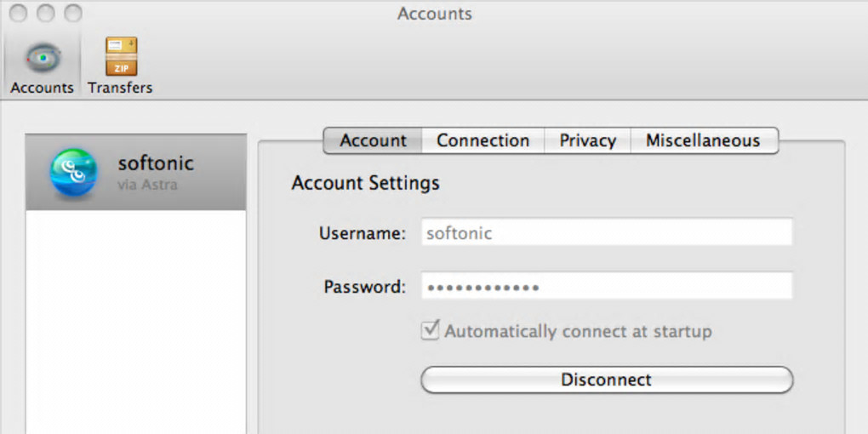Screen dimensions: 868x434
Task: Click the 'Accounts' label under toolbar icon
Action: point(42,88)
